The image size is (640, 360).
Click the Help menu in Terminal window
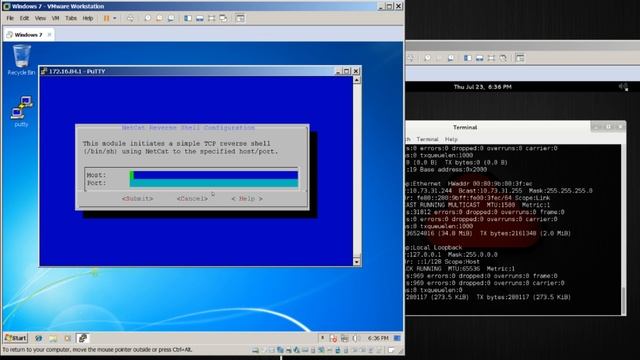[x=451, y=139]
